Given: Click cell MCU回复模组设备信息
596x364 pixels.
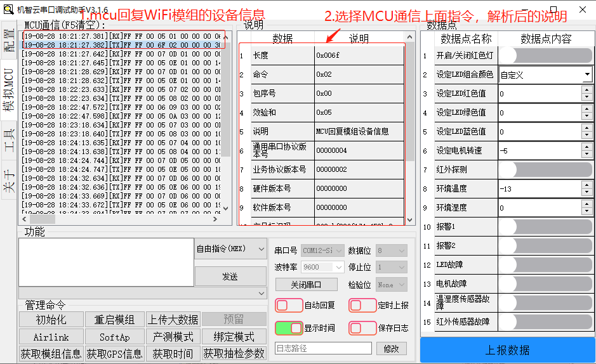Looking at the screenshot, I should point(359,131).
